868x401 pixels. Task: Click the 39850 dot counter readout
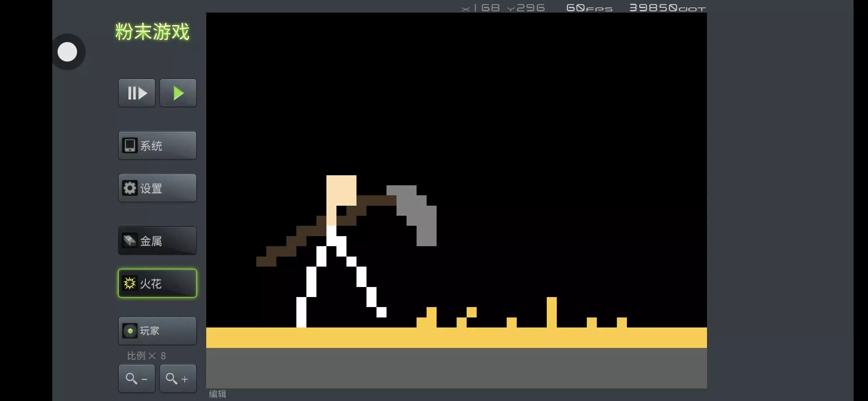pyautogui.click(x=667, y=8)
